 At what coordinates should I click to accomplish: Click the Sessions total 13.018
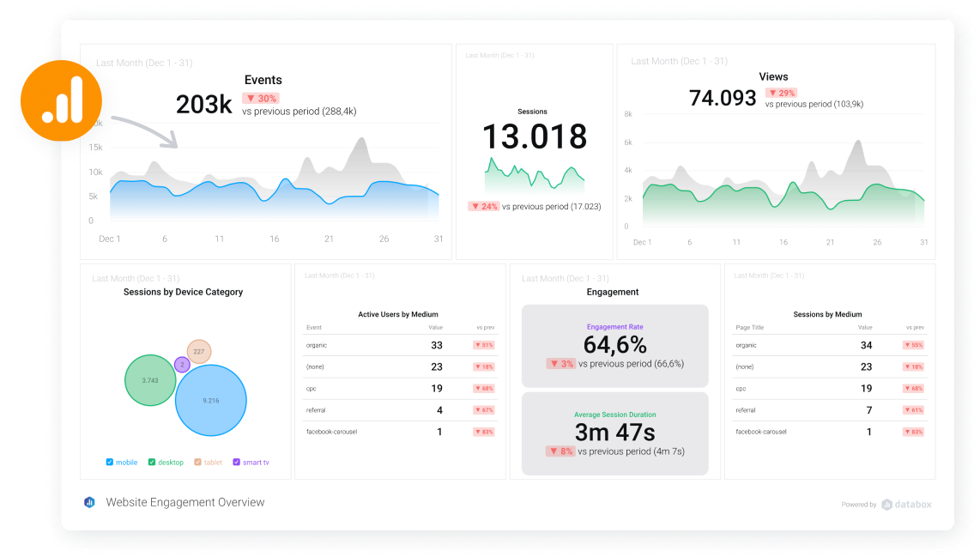535,136
